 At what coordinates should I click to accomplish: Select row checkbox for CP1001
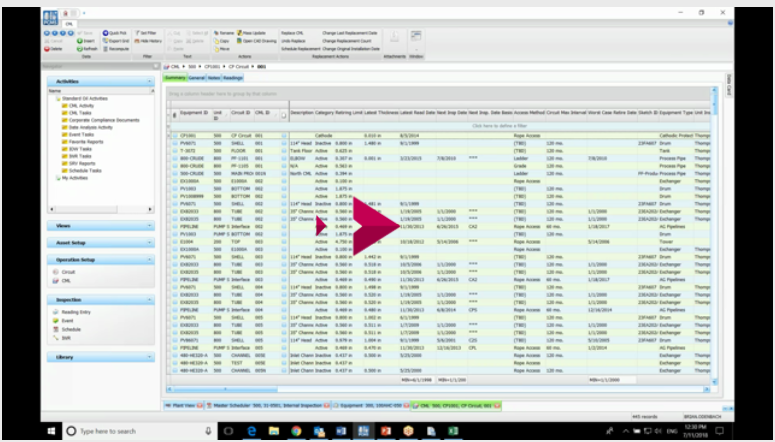pos(175,135)
